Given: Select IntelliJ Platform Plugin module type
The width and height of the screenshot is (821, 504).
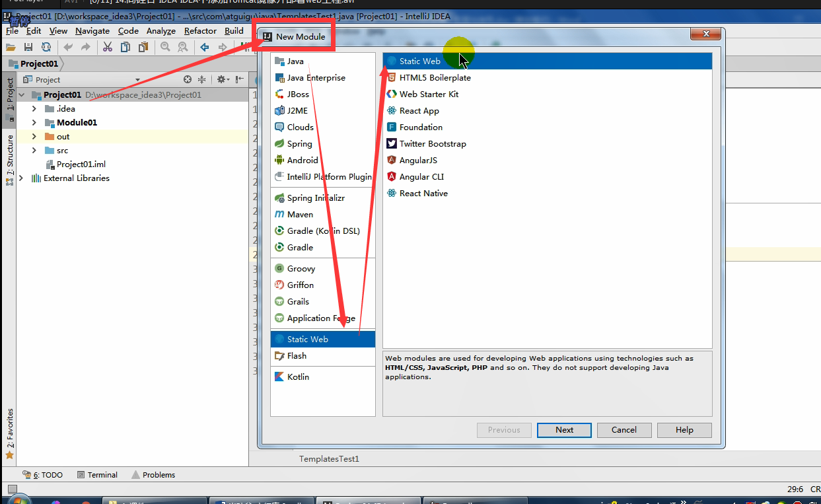Looking at the screenshot, I should (323, 177).
